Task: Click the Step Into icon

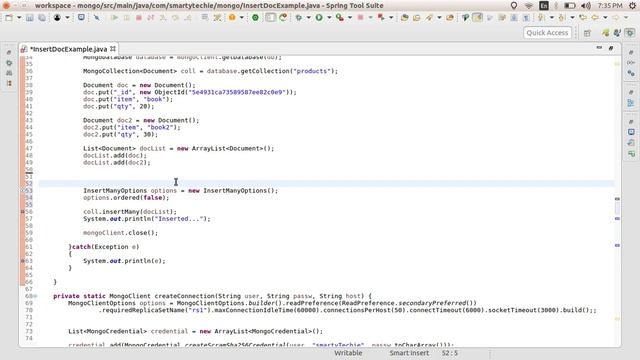Action: tap(163, 18)
